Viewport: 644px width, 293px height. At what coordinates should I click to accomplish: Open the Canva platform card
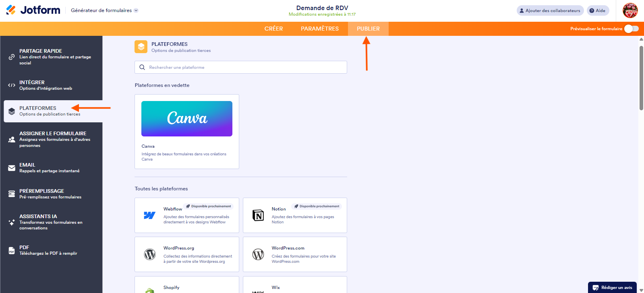[187, 132]
